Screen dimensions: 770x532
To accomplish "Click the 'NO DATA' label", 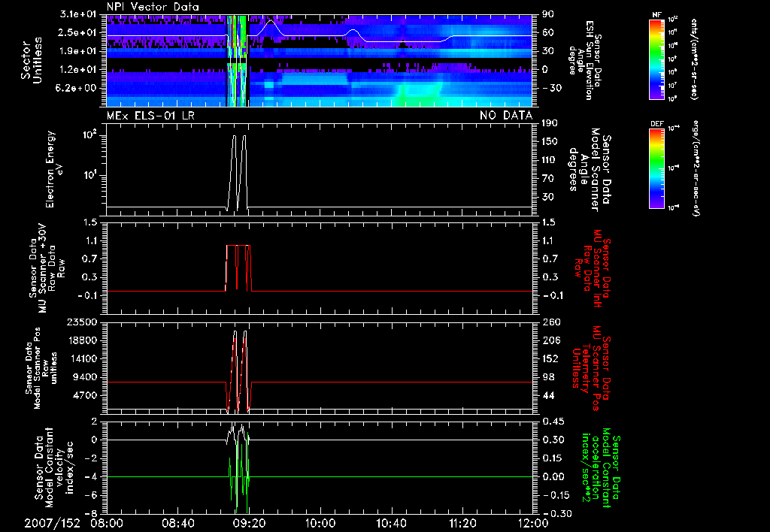I will pyautogui.click(x=506, y=116).
